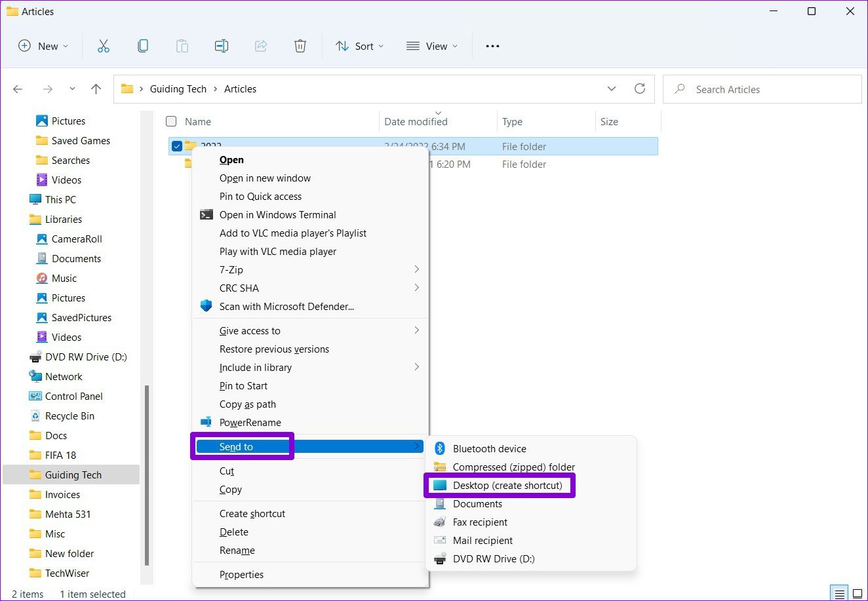Sort by the Date modified column header
This screenshot has height=601, width=868.
438,121
